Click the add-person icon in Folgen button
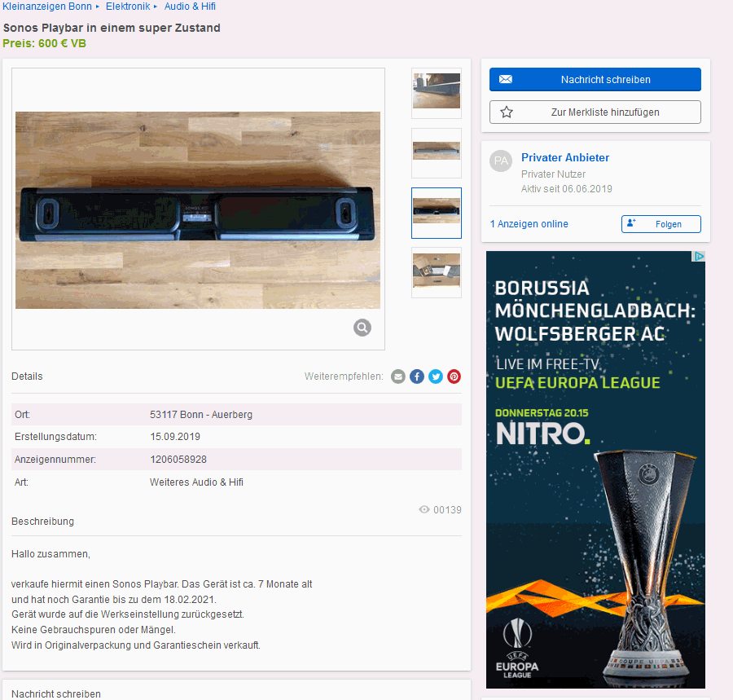The image size is (733, 700). (631, 223)
